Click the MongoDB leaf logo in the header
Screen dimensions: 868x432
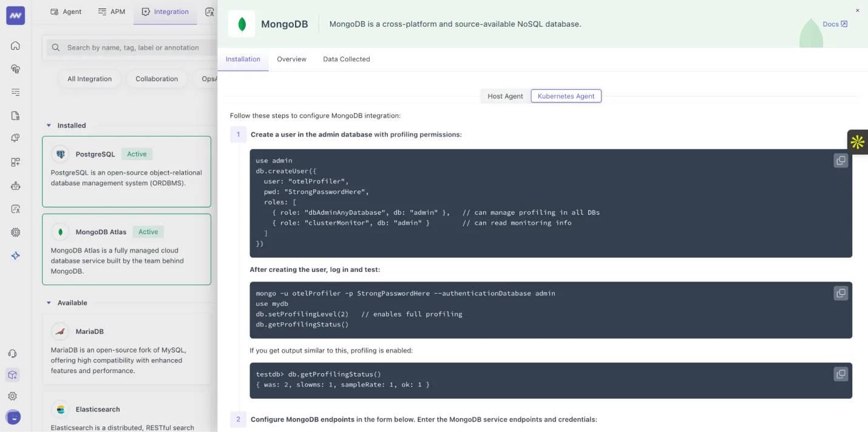click(242, 24)
